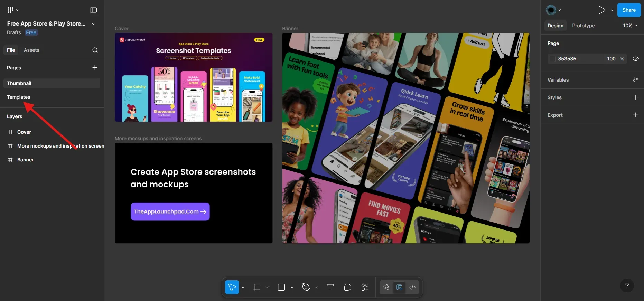Open Variables settings icon

[635, 80]
